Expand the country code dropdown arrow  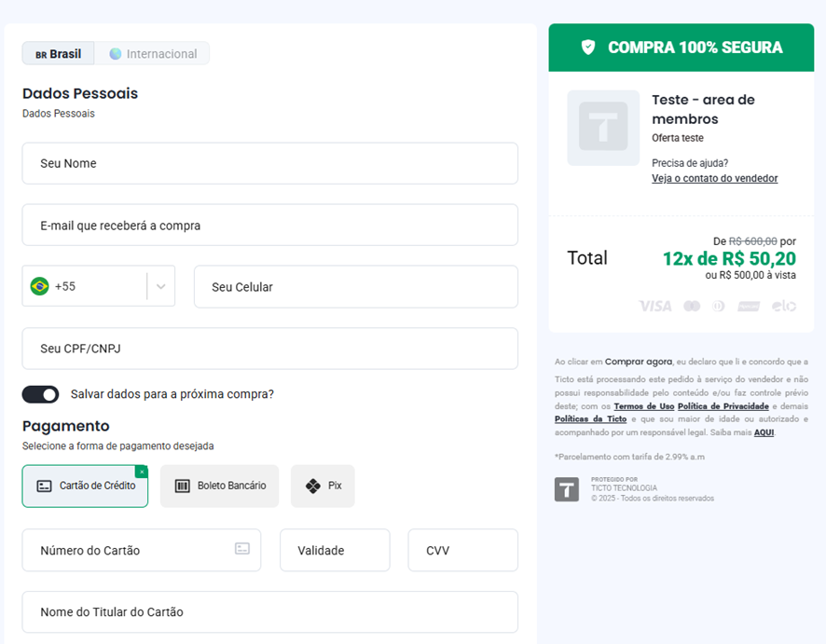(x=161, y=286)
